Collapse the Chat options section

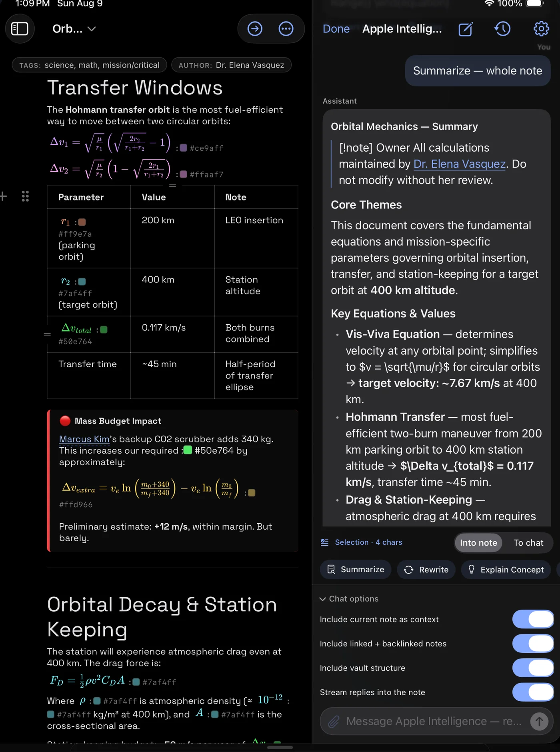[349, 599]
